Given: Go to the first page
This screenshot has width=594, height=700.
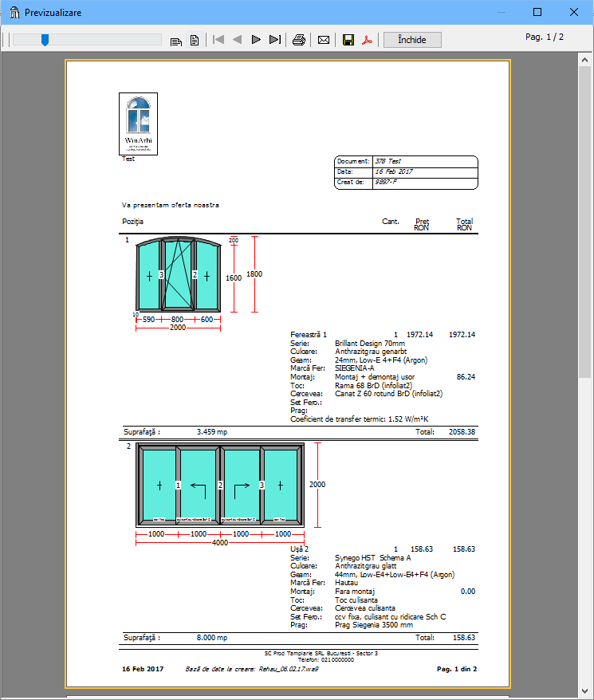Looking at the screenshot, I should 218,40.
